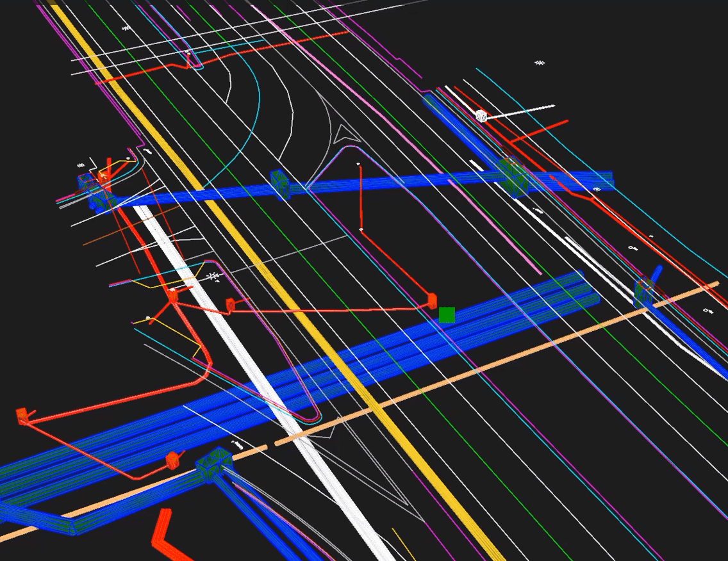728x561 pixels.
Task: Select the white arrow-shaped road marking
Action: 347,133
